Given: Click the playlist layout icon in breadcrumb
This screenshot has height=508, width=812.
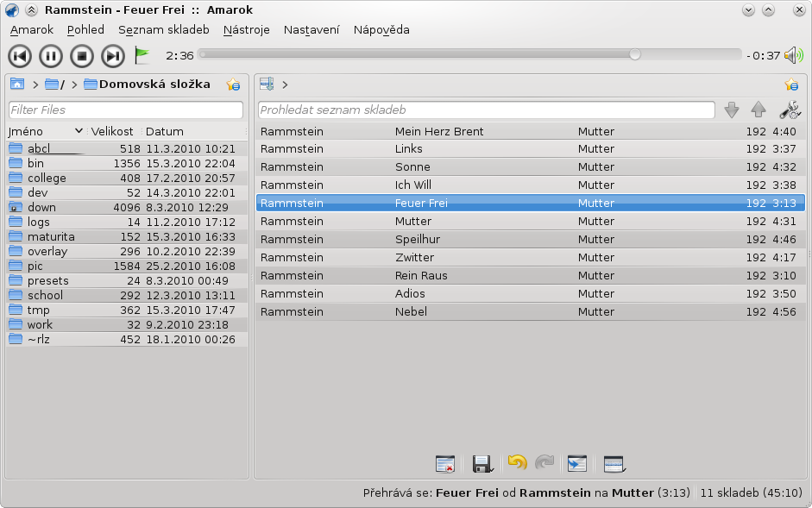Looking at the screenshot, I should 267,84.
